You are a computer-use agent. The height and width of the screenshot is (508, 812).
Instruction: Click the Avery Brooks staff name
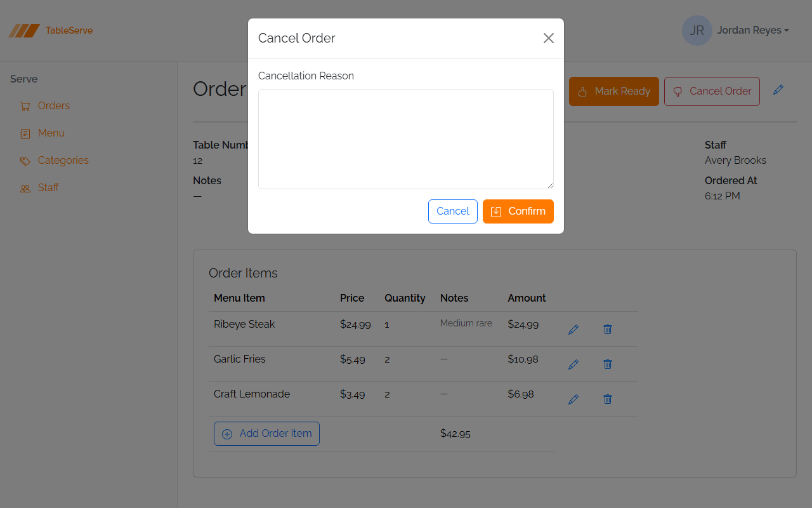click(x=735, y=161)
